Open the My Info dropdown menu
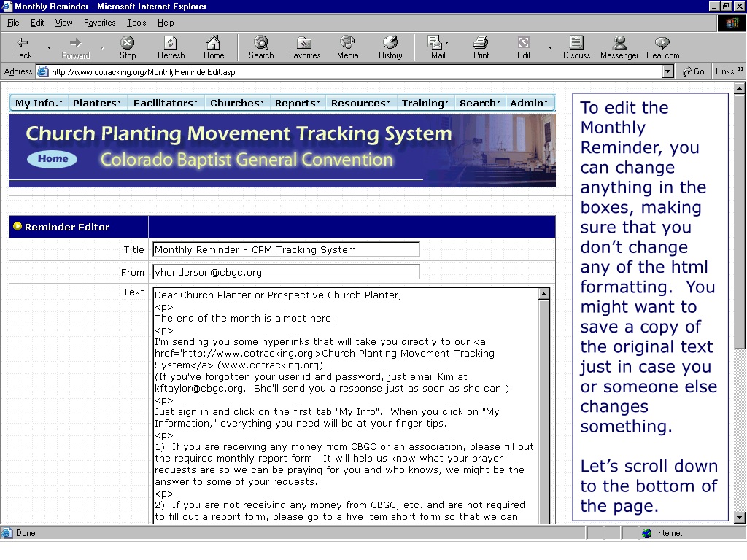The image size is (747, 560). point(39,103)
